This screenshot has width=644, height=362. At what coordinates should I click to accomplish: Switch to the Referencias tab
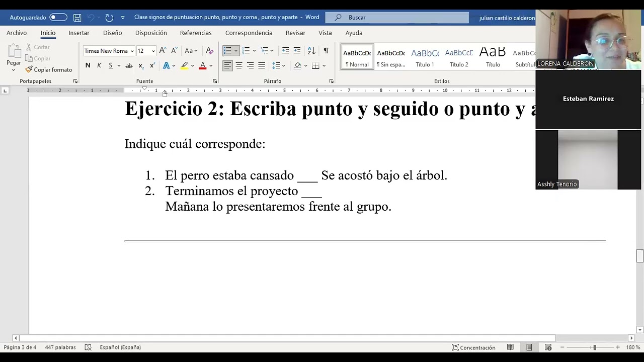196,33
